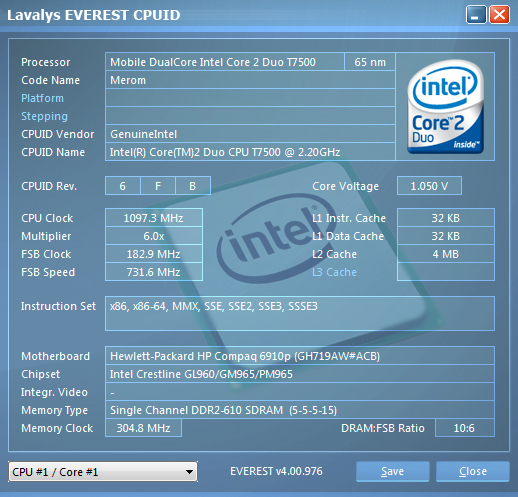Click the Intel Core 2 Duo logo

pos(445,107)
